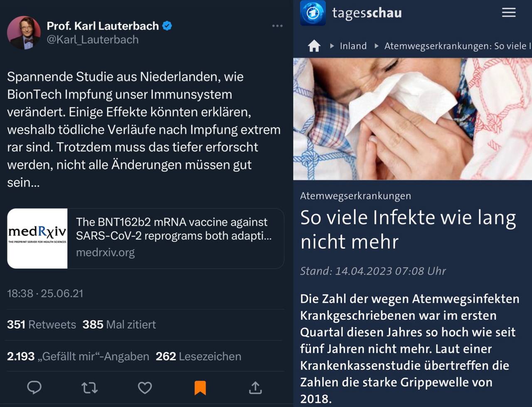Open the tagesschau hamburger menu
Image resolution: width=532 pixels, height=407 pixels.
pyautogui.click(x=508, y=12)
